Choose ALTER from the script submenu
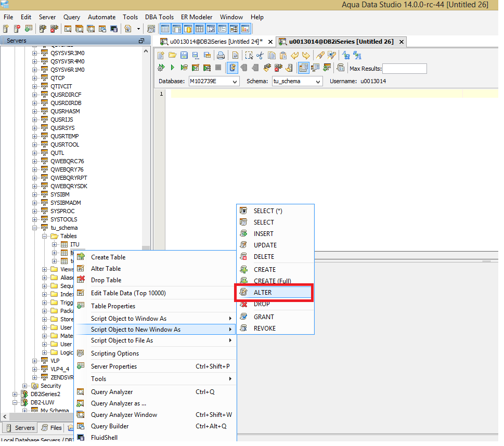The height and width of the screenshot is (446, 504). pos(275,293)
